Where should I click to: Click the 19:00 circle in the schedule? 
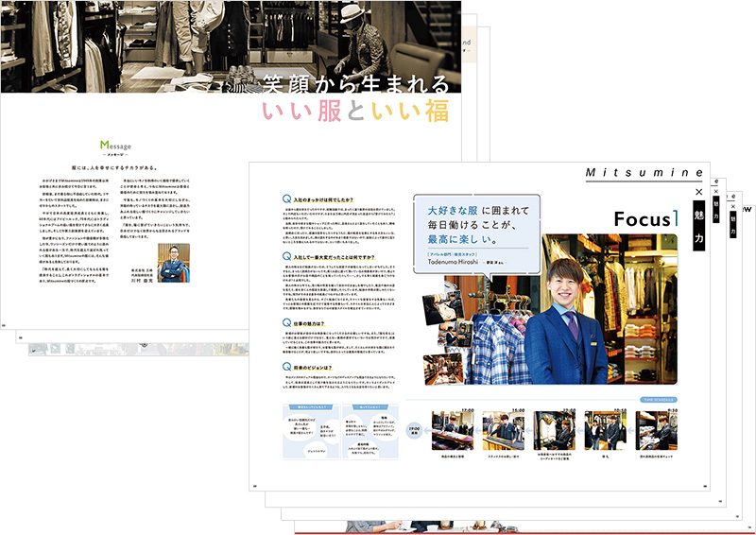pos(412,429)
